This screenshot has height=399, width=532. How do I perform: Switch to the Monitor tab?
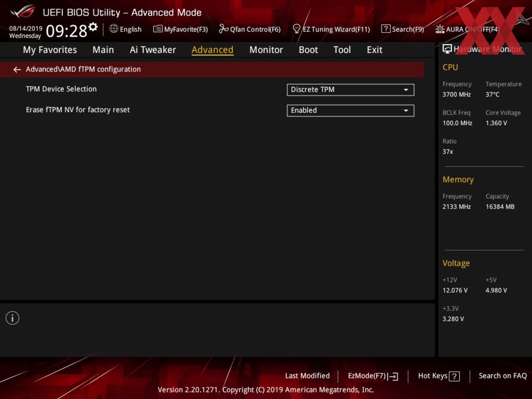click(266, 50)
